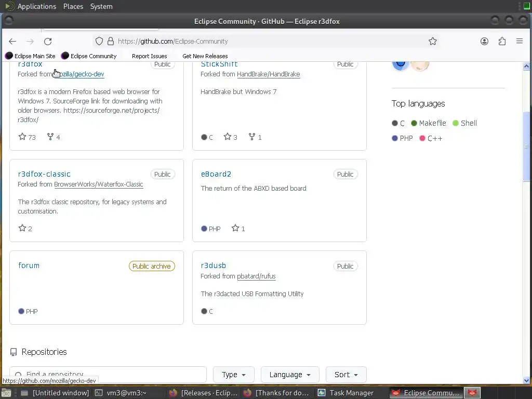
Task: Click the StickShift 3 stars icon
Action: coord(228,137)
